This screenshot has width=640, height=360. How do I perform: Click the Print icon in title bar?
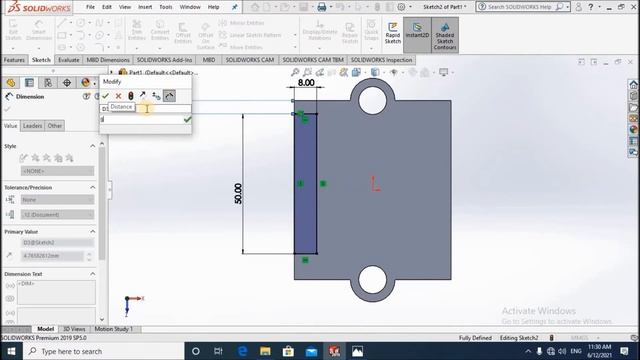(322, 7)
